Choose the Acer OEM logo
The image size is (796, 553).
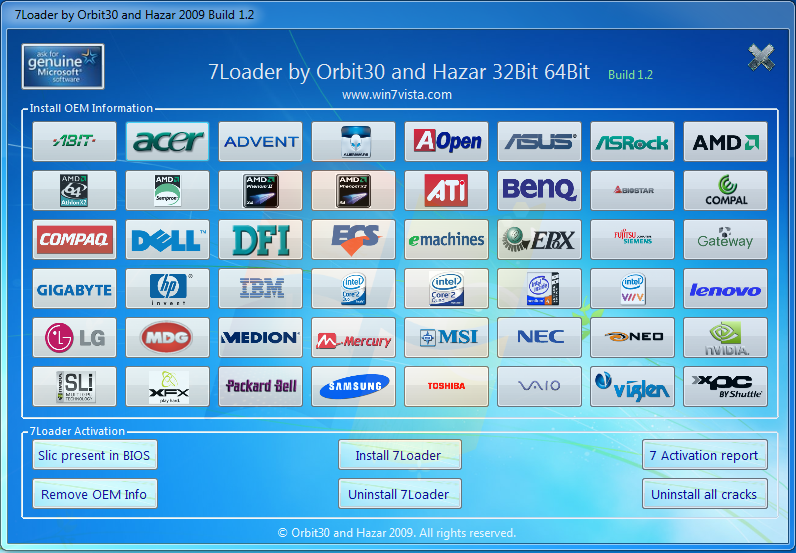pos(167,141)
